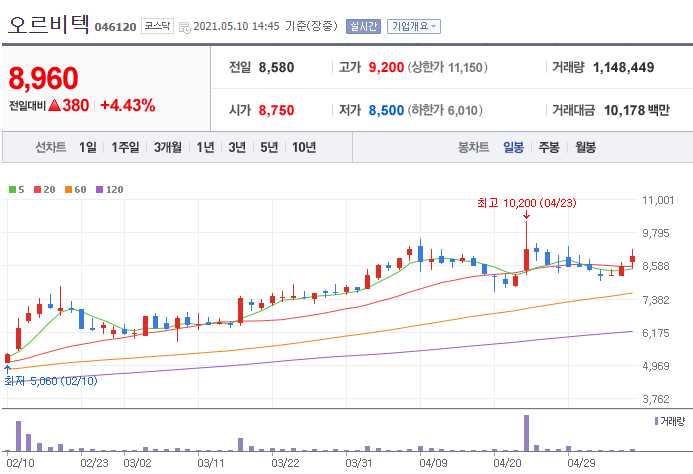Switch to 일봉 daily candle chart
Image resolution: width=693 pixels, height=474 pixels.
[514, 147]
